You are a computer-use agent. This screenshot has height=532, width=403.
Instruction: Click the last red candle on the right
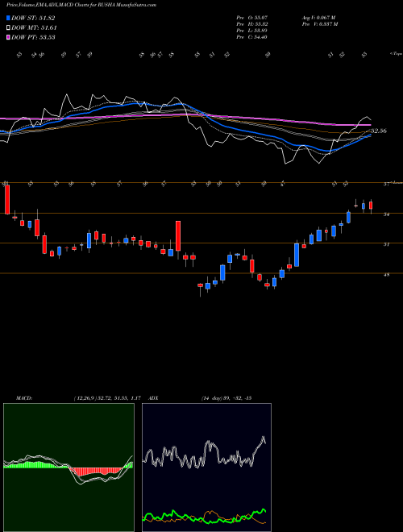(x=371, y=206)
